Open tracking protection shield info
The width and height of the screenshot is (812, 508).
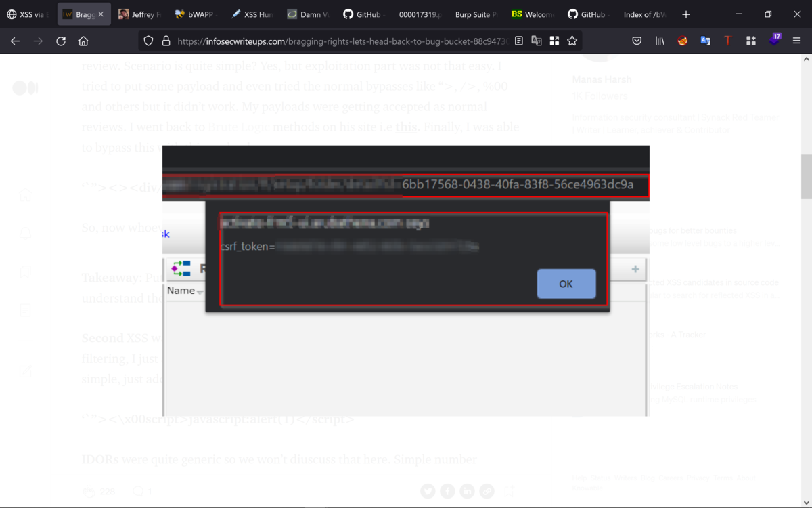pos(149,41)
